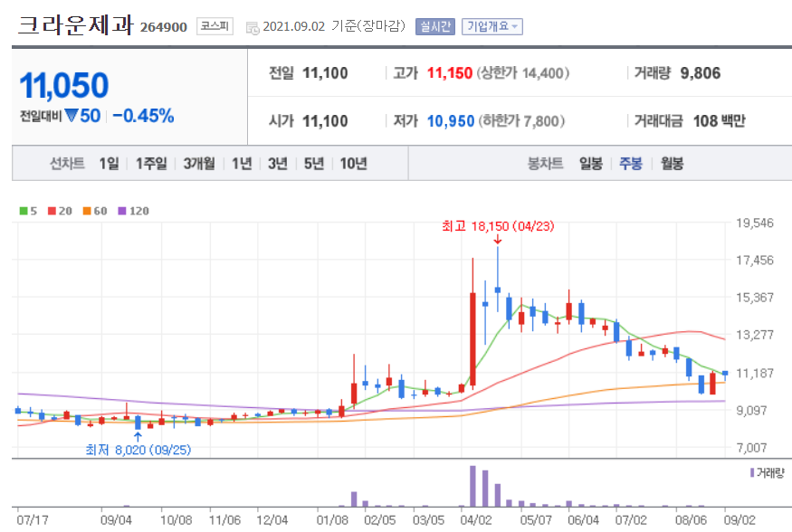
Task: Select the 1년 one-year period tab
Action: coord(240,164)
